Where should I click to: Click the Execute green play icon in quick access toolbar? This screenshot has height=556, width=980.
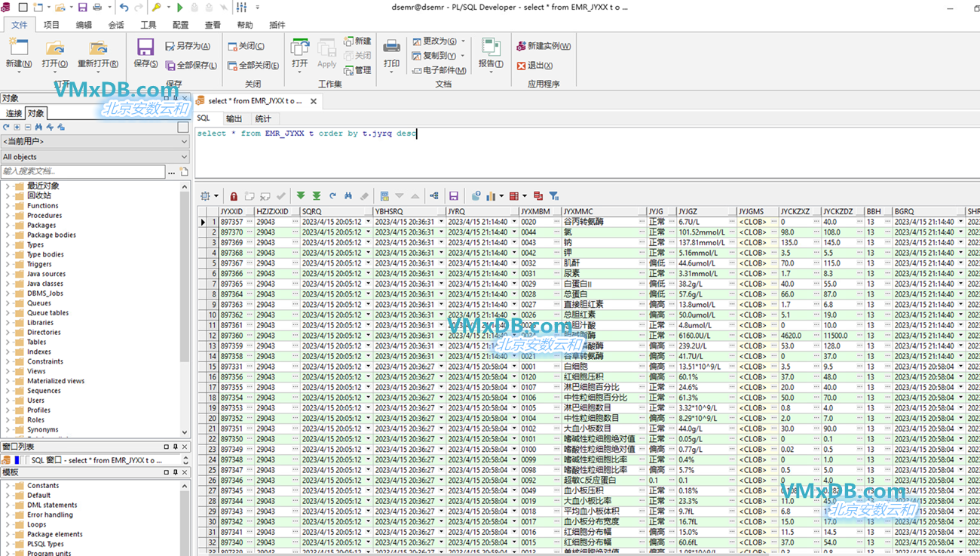point(179,8)
